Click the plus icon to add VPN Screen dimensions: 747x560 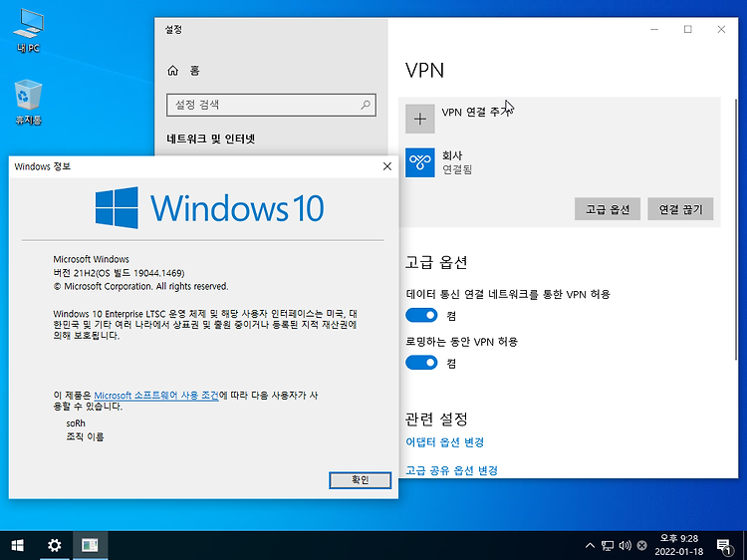(419, 119)
